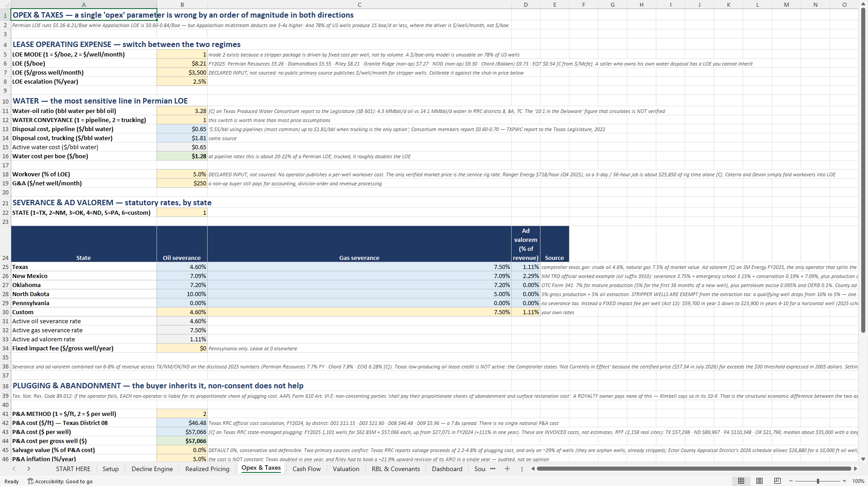Select column D header
The image size is (868, 486).
click(526, 5)
